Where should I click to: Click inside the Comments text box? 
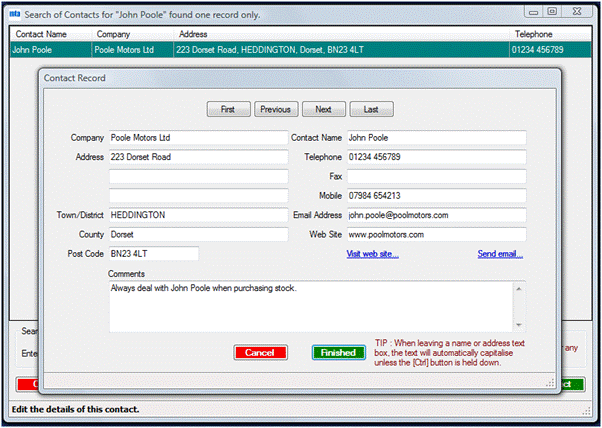[310, 305]
